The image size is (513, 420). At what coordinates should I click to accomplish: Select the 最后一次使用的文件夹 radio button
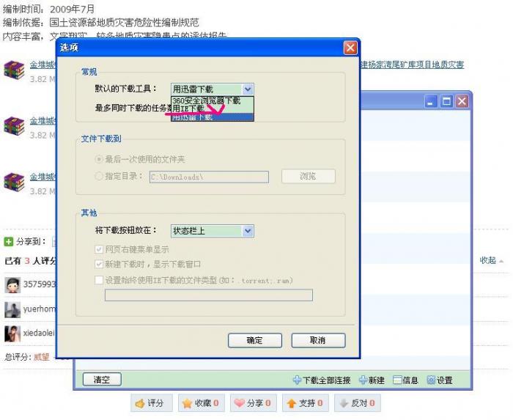(x=99, y=159)
